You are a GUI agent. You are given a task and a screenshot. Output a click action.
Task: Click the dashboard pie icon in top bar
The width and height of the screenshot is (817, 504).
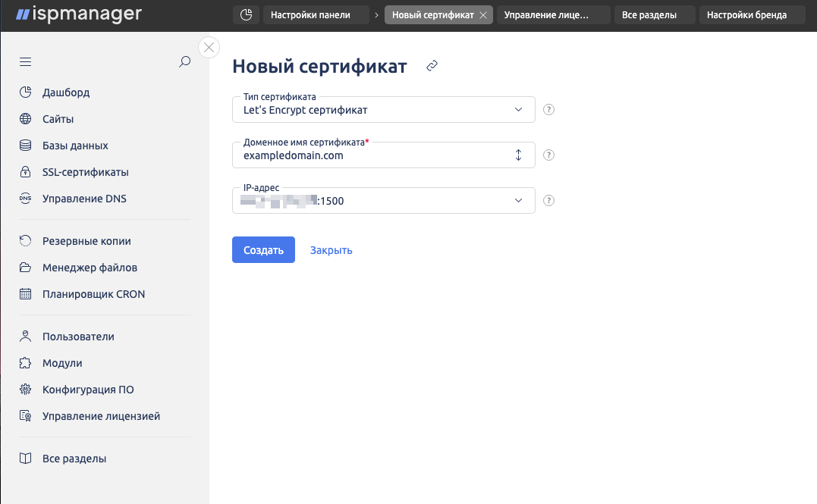click(x=246, y=15)
